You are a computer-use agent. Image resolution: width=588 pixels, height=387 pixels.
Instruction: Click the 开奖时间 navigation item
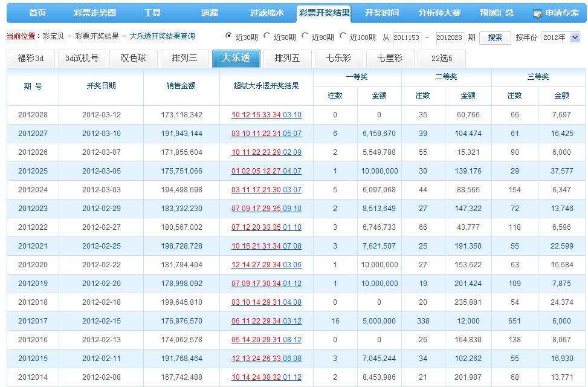point(382,13)
